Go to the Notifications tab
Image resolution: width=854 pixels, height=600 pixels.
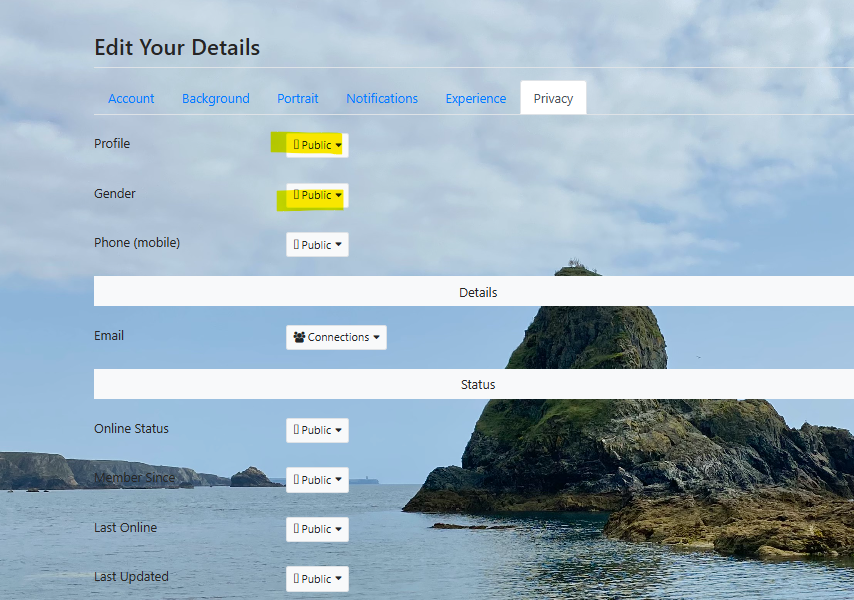[382, 99]
